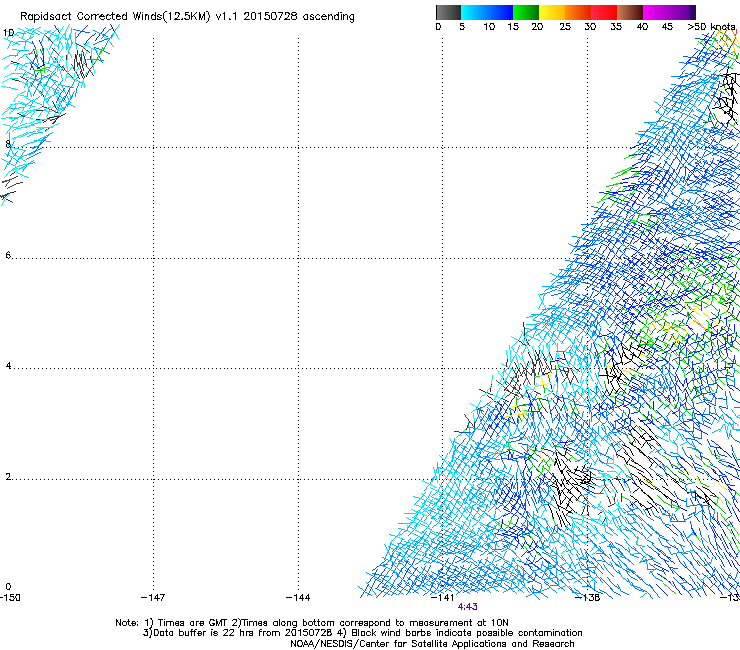Click the latitude axis label 4

click(x=8, y=366)
